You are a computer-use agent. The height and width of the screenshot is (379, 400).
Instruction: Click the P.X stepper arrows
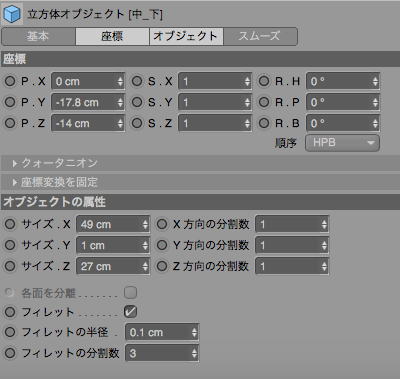pos(120,82)
